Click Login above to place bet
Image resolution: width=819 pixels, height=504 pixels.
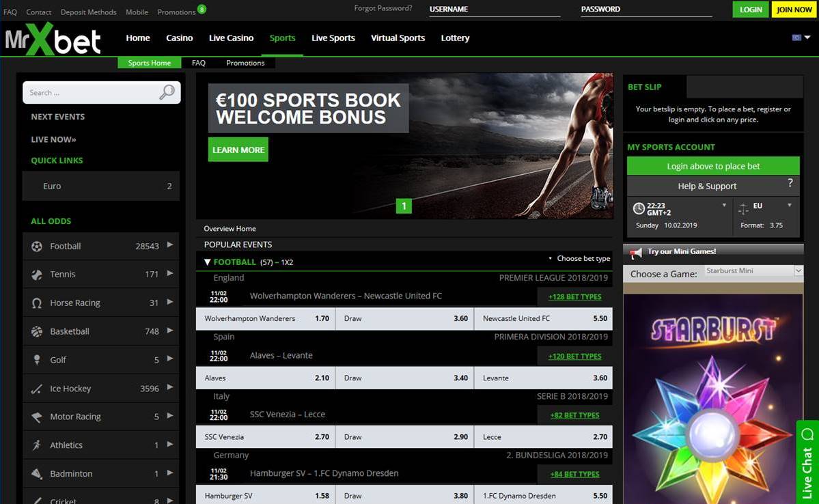(x=713, y=166)
